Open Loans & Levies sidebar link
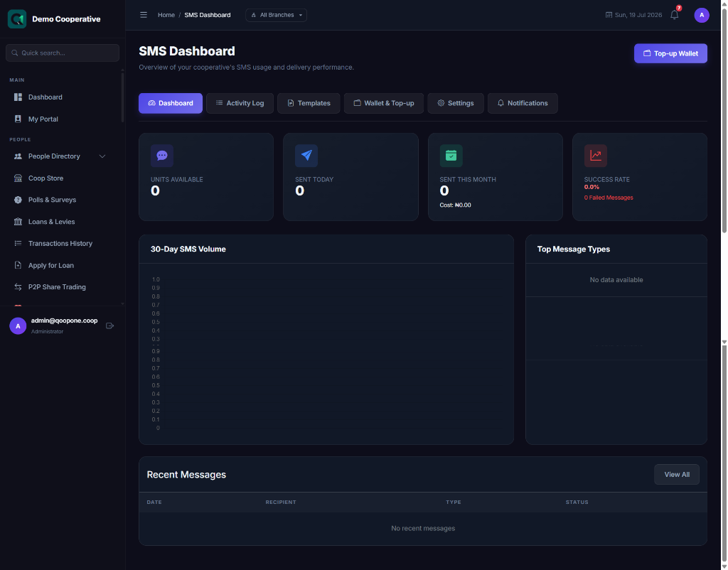This screenshot has width=728, height=570. tap(51, 222)
